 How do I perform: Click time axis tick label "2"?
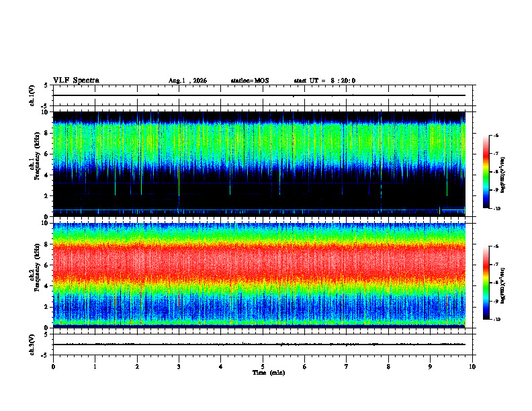[137, 367]
